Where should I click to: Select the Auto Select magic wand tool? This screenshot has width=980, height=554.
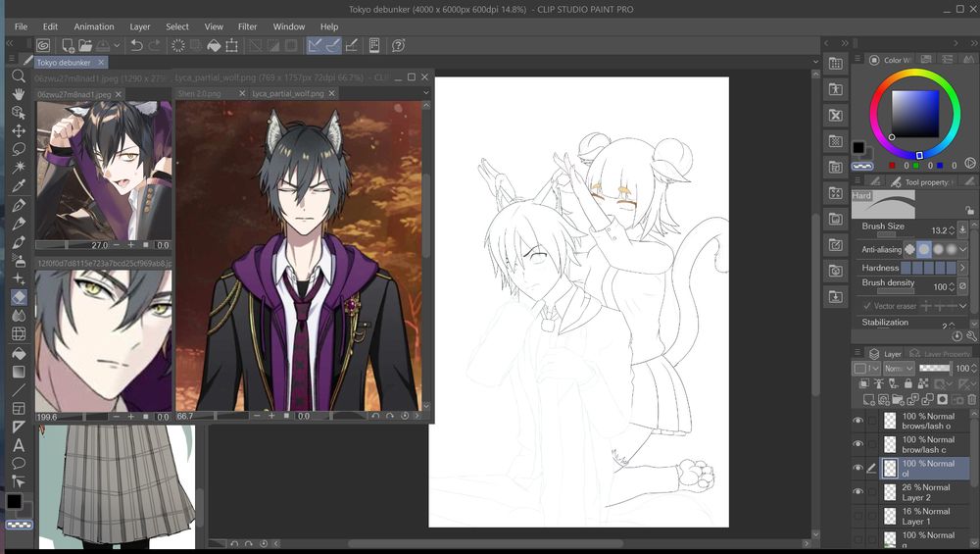[x=19, y=167]
